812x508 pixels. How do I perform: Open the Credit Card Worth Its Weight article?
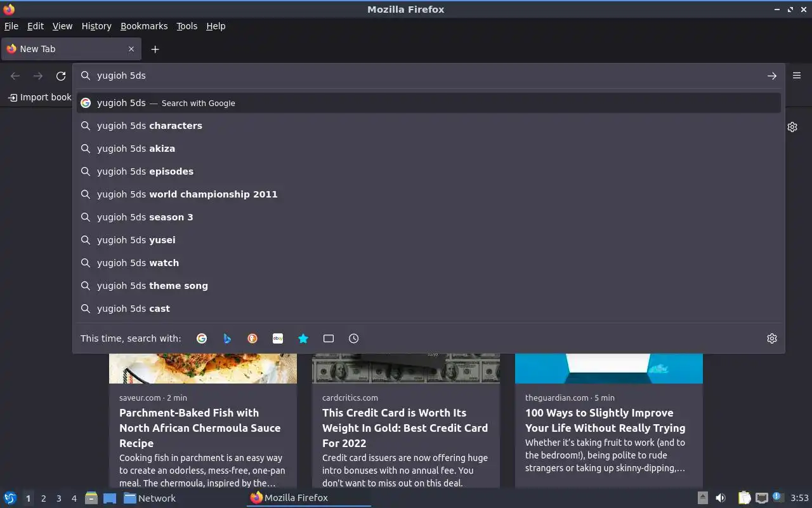pyautogui.click(x=405, y=428)
